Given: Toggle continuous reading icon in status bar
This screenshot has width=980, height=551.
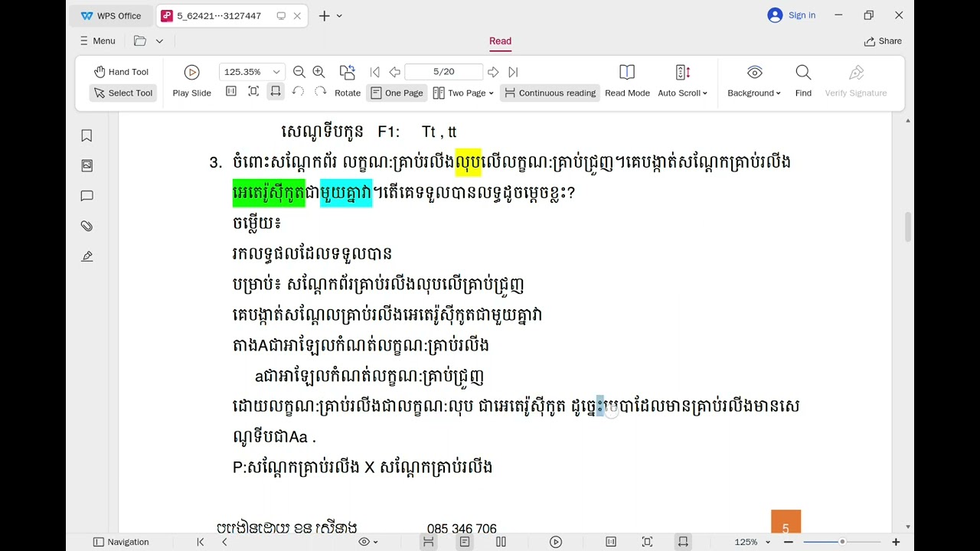Looking at the screenshot, I should 428,542.
